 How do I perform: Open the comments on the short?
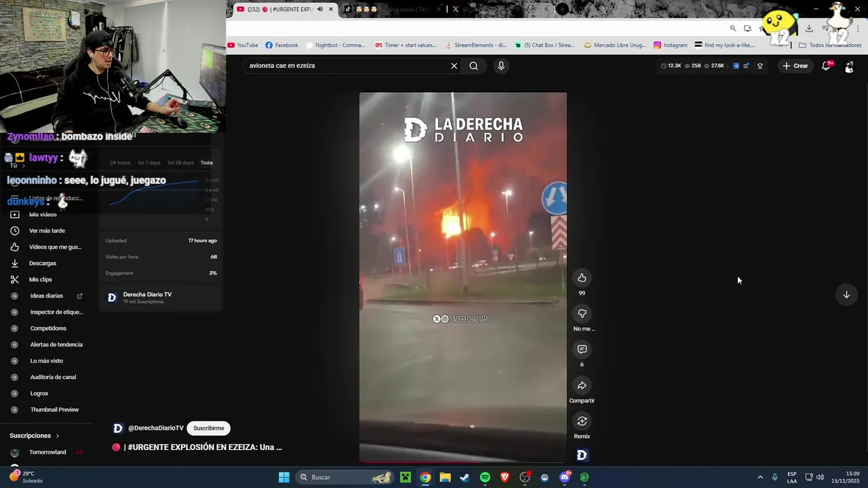(582, 349)
